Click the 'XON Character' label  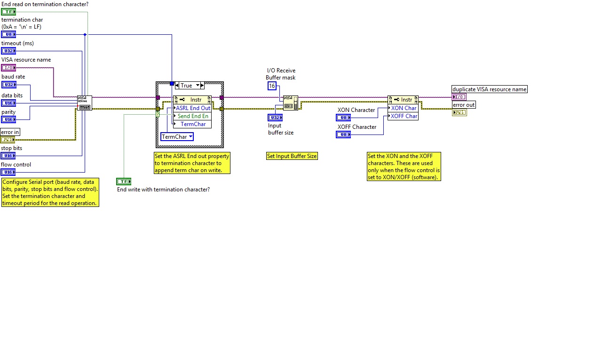coord(356,110)
